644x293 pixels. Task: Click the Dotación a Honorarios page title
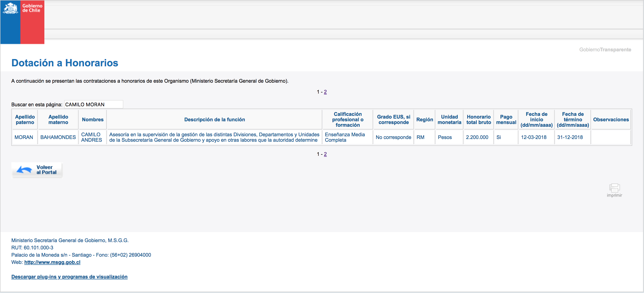(x=65, y=63)
